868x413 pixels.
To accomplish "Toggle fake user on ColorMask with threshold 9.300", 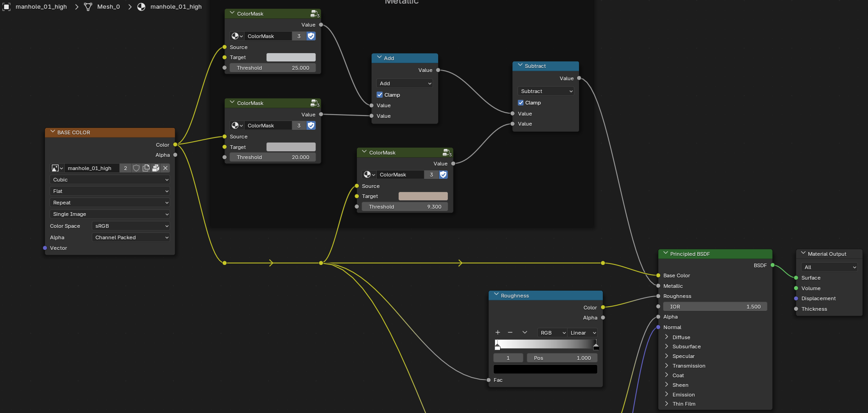I will 443,175.
